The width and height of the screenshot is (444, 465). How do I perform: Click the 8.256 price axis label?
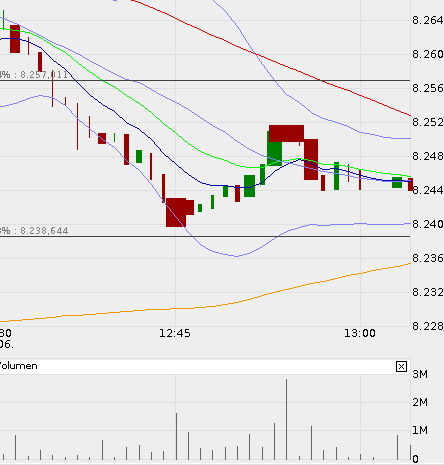click(x=428, y=88)
